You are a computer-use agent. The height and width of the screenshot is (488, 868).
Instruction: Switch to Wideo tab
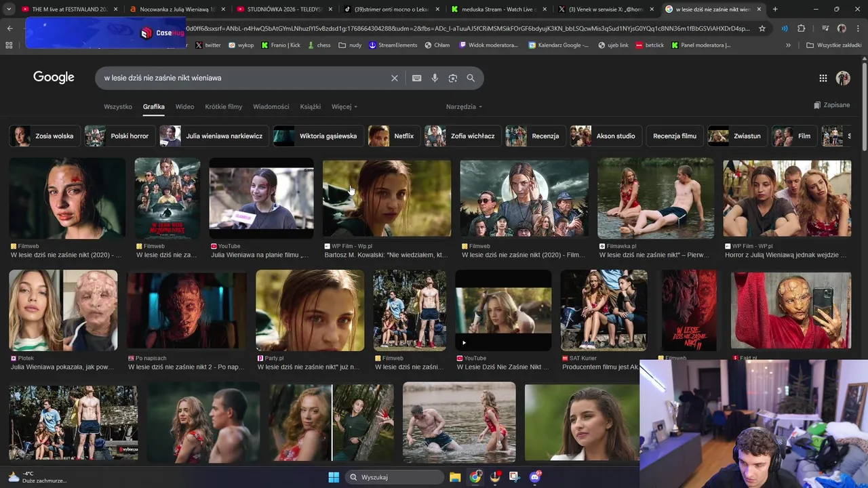184,106
